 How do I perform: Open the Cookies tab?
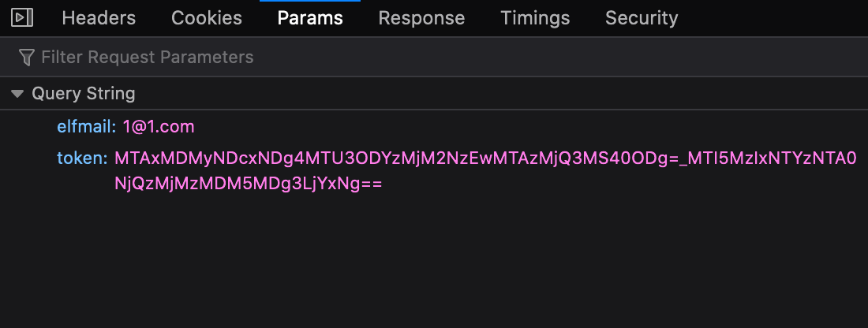[x=207, y=18]
